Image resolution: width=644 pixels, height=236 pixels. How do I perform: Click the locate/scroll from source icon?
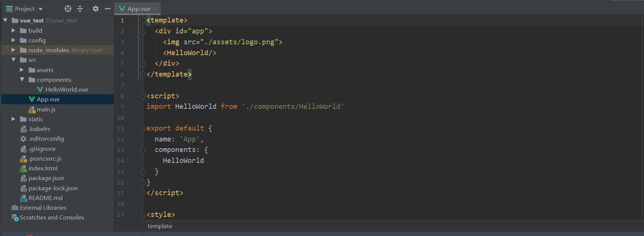[68, 9]
